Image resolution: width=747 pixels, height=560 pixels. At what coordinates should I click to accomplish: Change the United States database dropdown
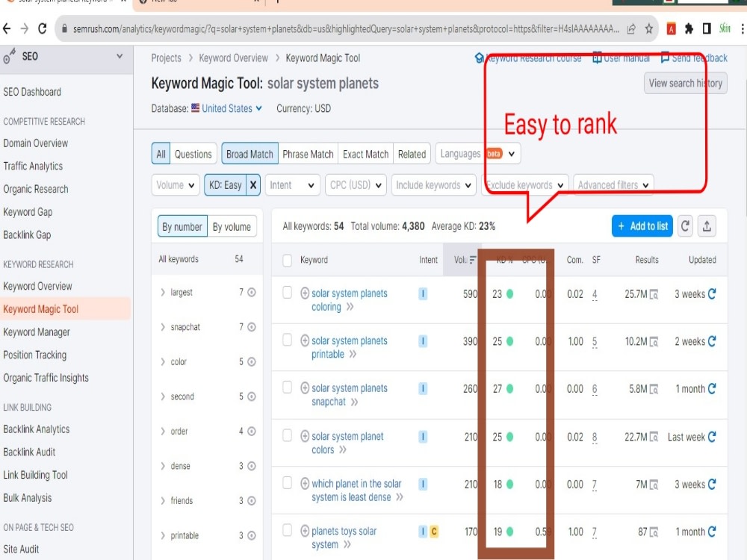coord(232,108)
